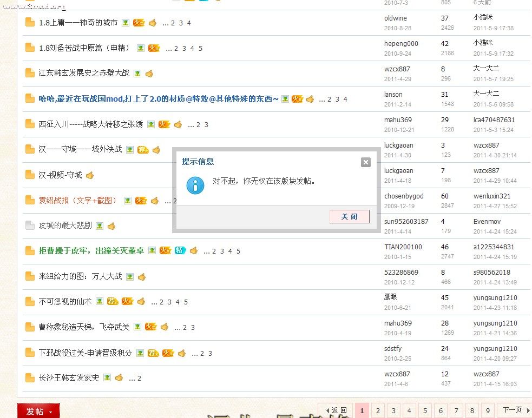Open thread 长沙王韩玄发家史
The height and width of the screenshot is (418, 532).
coord(69,378)
